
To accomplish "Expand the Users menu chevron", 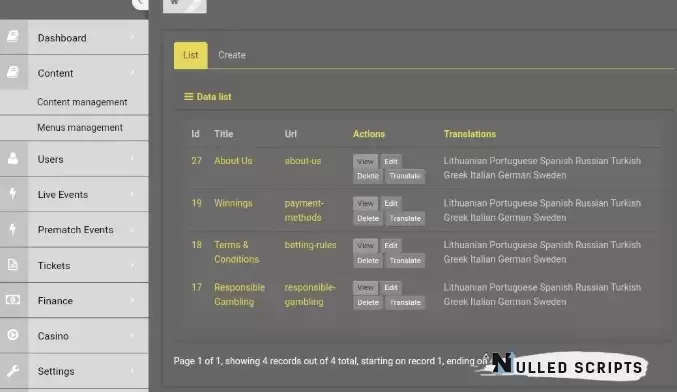I will point(133,159).
